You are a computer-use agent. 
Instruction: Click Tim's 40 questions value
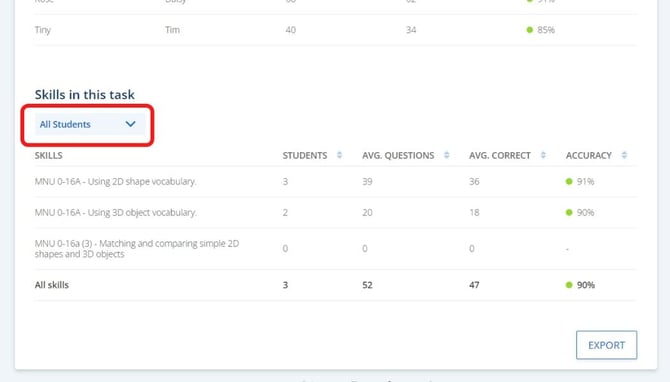[291, 30]
